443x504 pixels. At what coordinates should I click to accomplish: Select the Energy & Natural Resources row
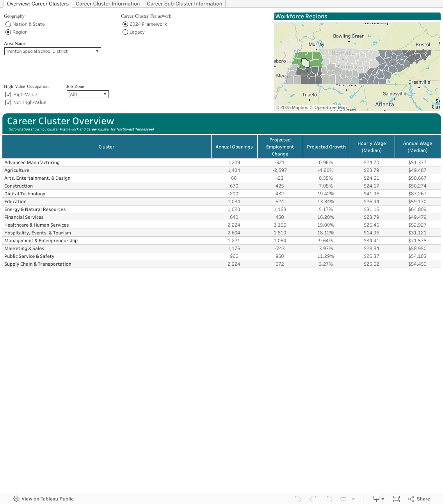[221, 209]
